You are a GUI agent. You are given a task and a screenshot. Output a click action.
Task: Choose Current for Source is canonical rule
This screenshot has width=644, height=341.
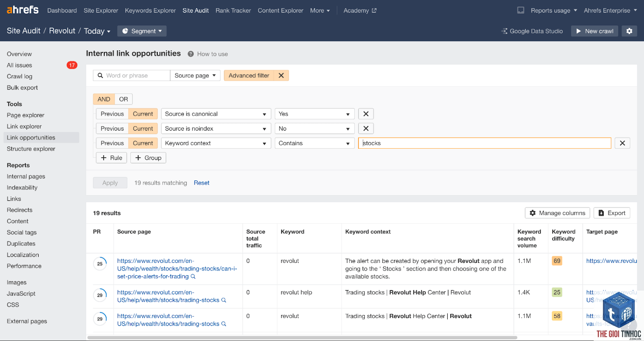143,114
